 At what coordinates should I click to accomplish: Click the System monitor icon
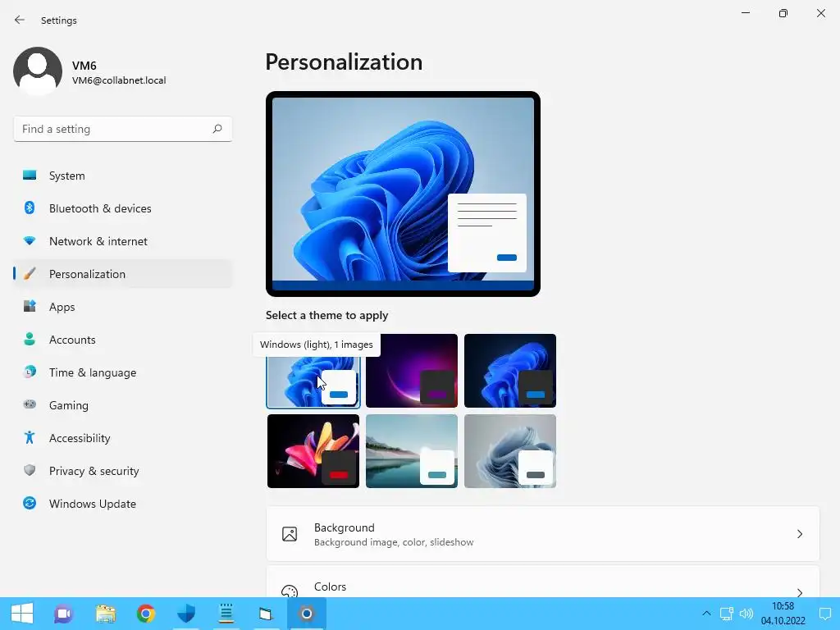[x=30, y=176]
